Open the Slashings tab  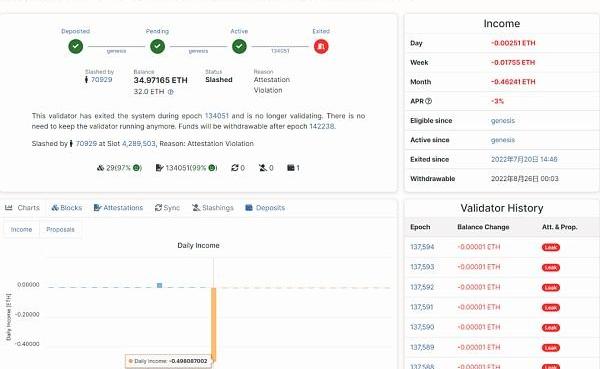point(213,207)
